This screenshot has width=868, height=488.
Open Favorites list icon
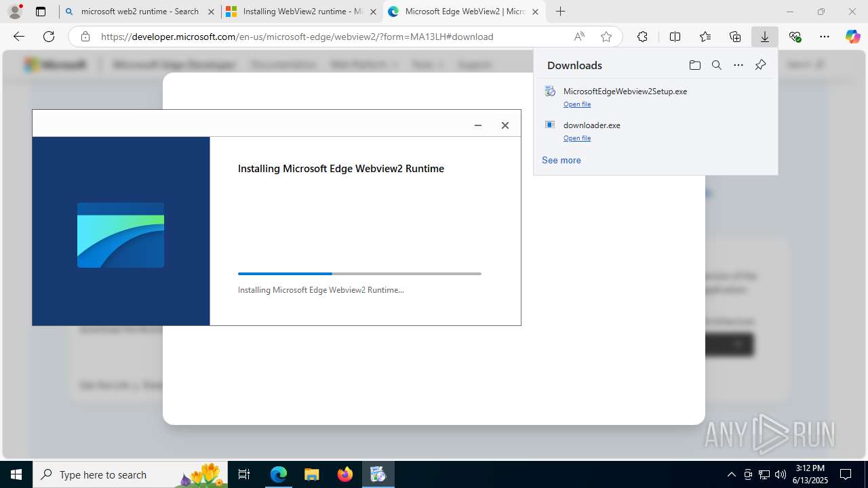tap(705, 37)
